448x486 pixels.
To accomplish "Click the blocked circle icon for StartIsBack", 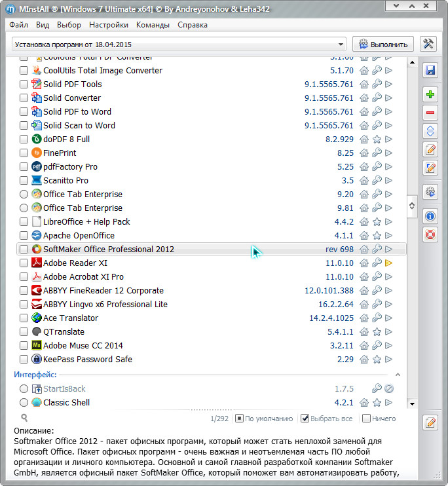I will click(389, 388).
